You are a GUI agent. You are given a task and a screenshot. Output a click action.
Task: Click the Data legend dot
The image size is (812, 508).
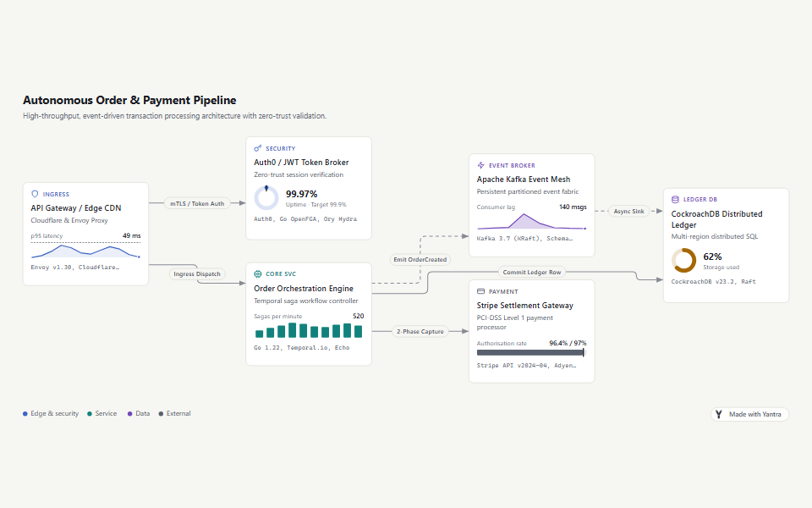point(130,414)
